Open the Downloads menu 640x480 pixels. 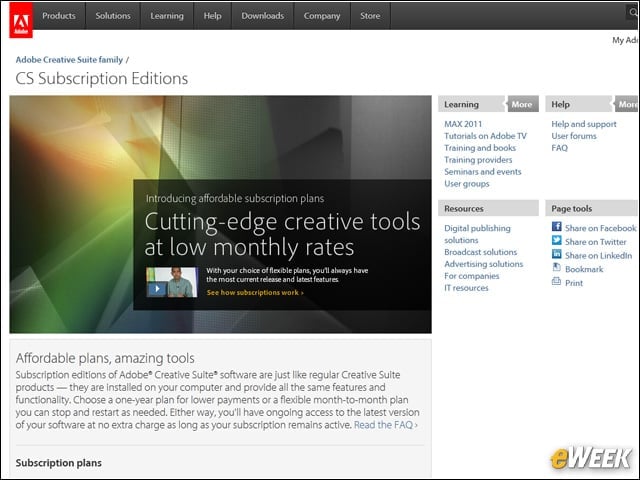point(262,16)
